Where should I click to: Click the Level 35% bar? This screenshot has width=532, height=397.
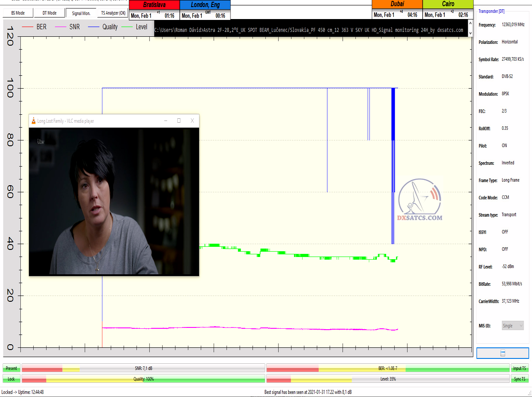click(387, 379)
